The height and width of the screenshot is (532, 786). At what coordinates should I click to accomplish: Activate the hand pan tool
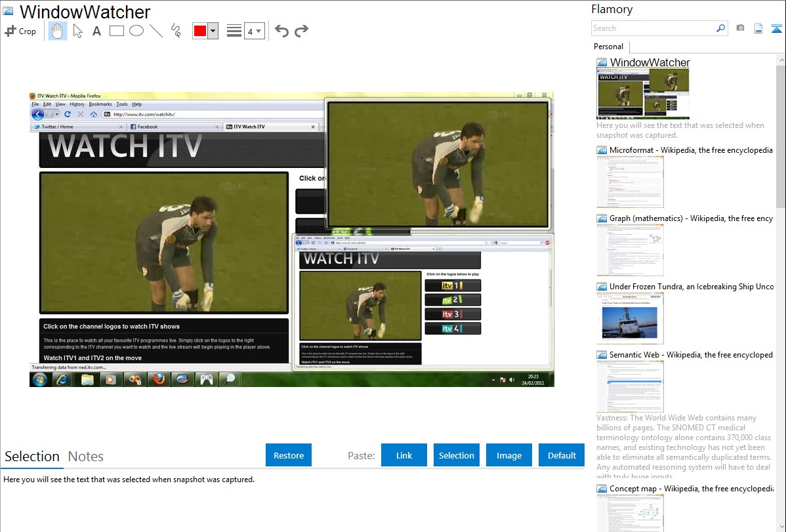(x=57, y=31)
